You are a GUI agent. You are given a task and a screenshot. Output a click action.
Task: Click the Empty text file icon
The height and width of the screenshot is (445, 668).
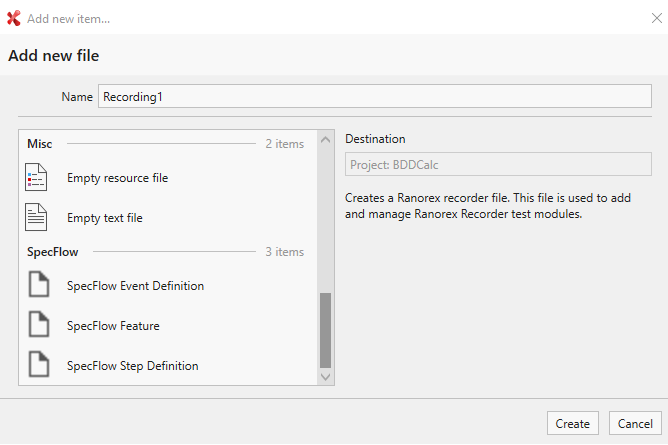[x=36, y=217]
